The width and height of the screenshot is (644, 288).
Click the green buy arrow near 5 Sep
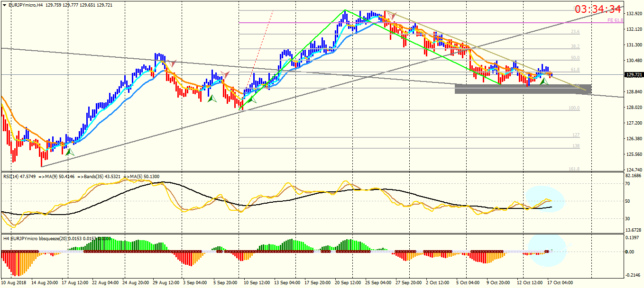tap(212, 98)
